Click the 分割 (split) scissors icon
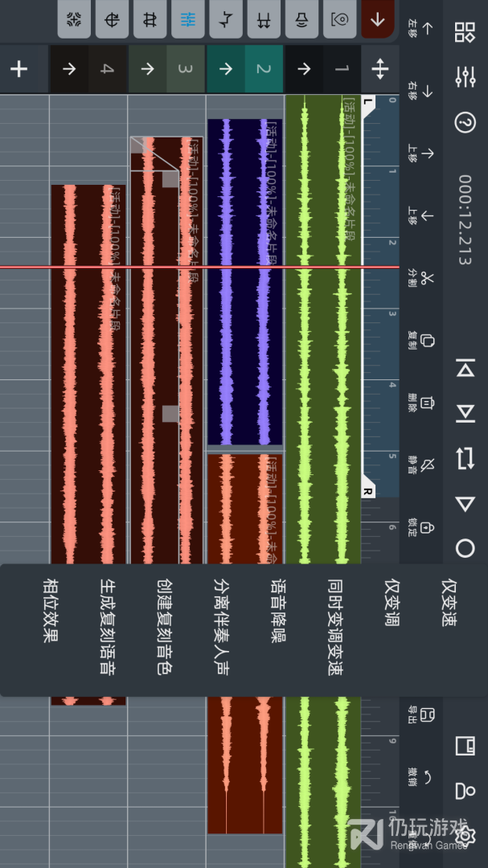Viewport: 488px width, 868px height. point(426,278)
